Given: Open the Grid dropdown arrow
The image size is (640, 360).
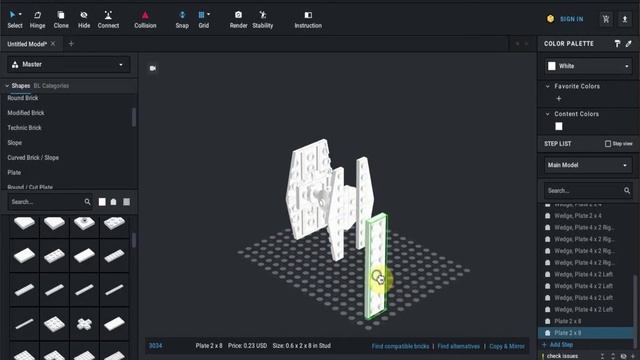Looking at the screenshot, I should point(209,15).
